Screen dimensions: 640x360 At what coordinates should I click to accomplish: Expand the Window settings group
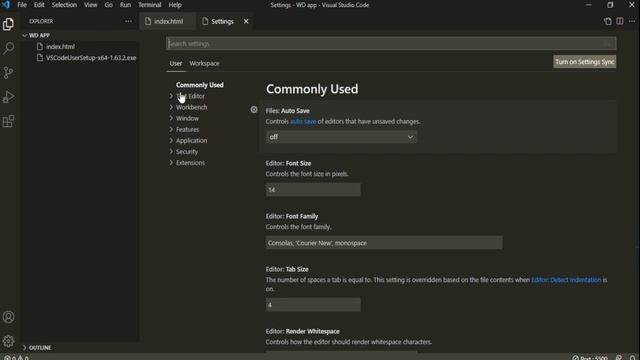click(187, 118)
